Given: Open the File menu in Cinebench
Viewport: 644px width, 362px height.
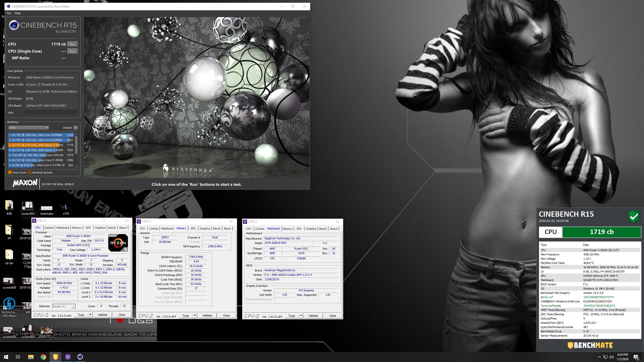Looking at the screenshot, I should tap(9, 13).
